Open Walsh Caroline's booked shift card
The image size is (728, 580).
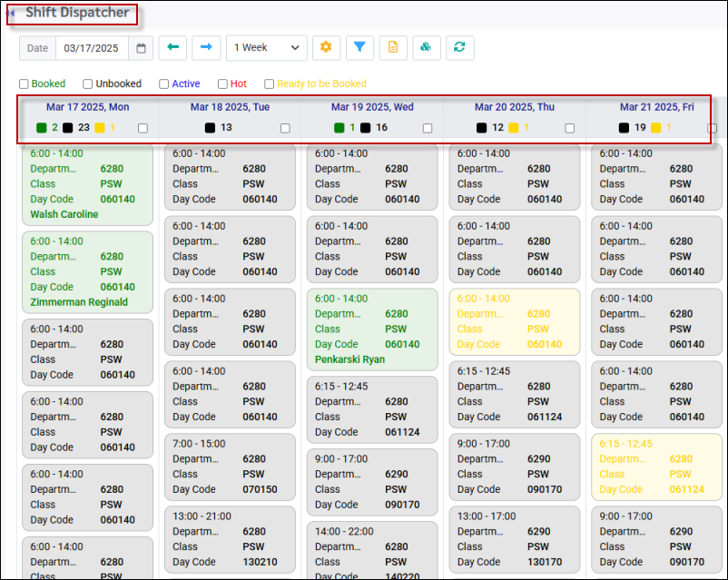click(88, 185)
